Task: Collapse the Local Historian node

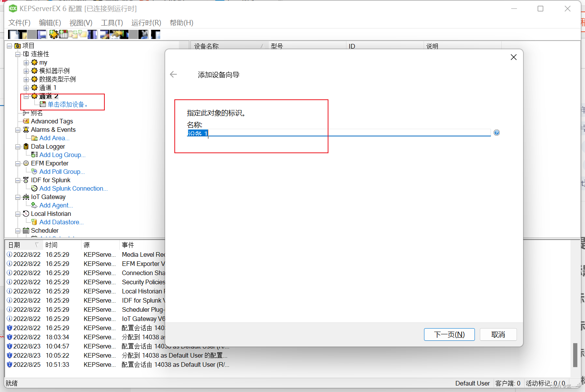Action: tap(18, 214)
